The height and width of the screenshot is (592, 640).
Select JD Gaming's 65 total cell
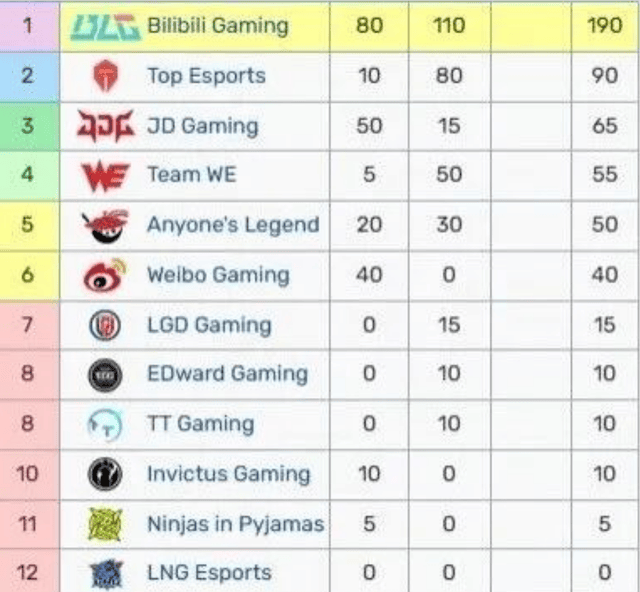tap(604, 126)
